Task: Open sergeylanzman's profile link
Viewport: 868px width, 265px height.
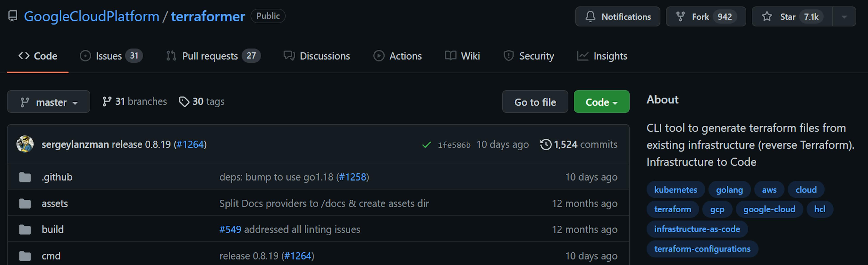Action: click(x=75, y=144)
